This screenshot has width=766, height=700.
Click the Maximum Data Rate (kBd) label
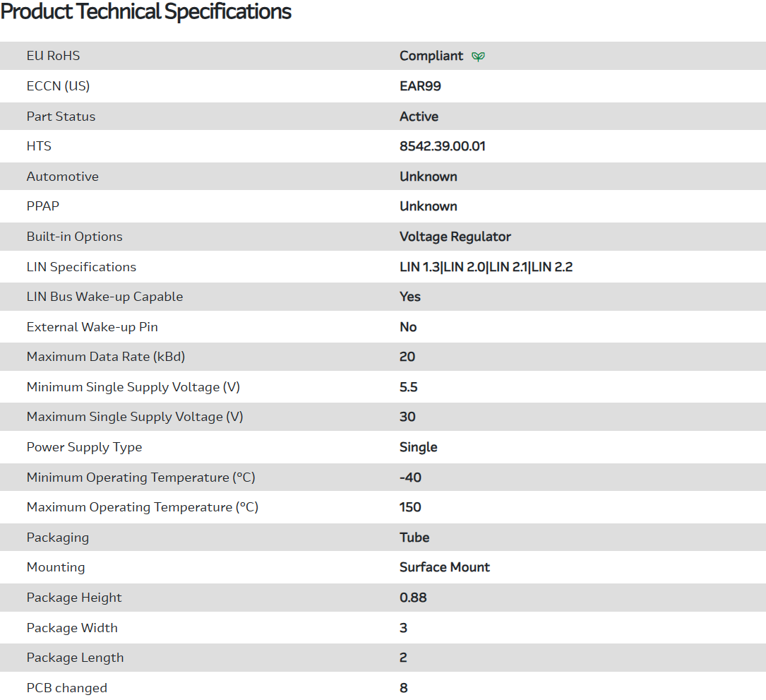[105, 357]
